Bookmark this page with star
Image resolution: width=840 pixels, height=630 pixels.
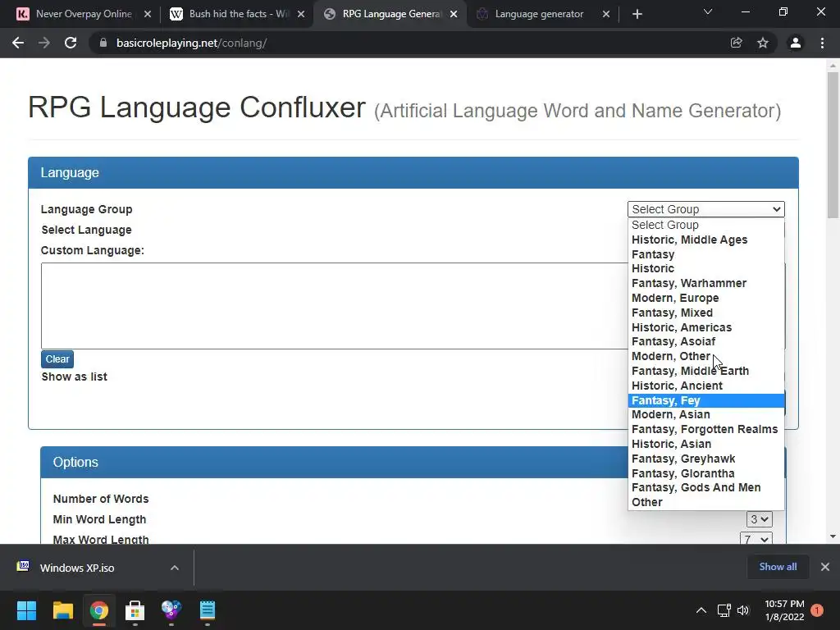pyautogui.click(x=763, y=43)
